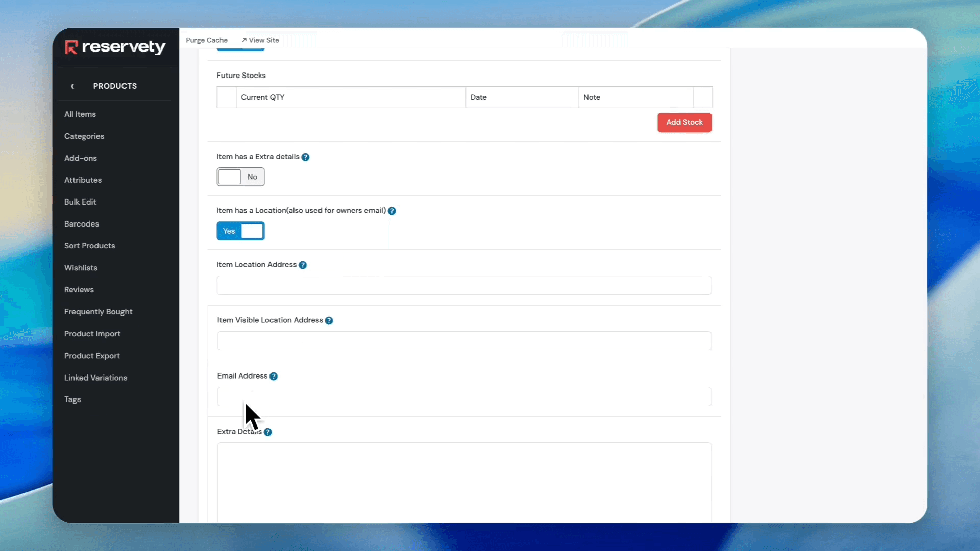Open the Reviews page
Image resolution: width=980 pixels, height=551 pixels.
click(x=79, y=290)
